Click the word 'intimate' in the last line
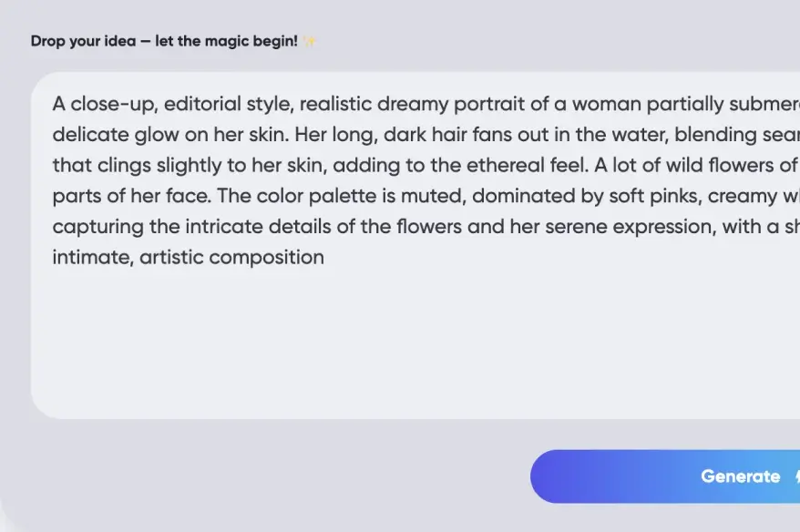Viewport: 800px width, 532px height. tap(89, 257)
